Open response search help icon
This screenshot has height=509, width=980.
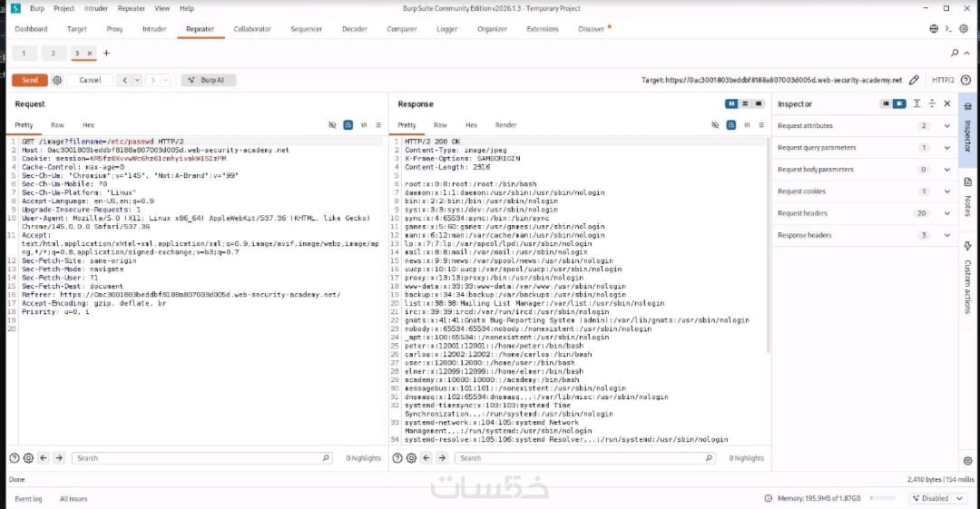397,458
